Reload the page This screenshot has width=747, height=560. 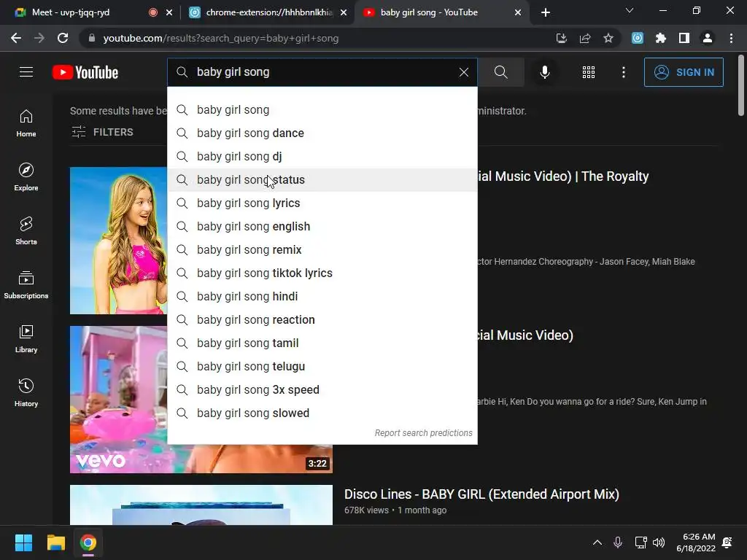click(63, 38)
